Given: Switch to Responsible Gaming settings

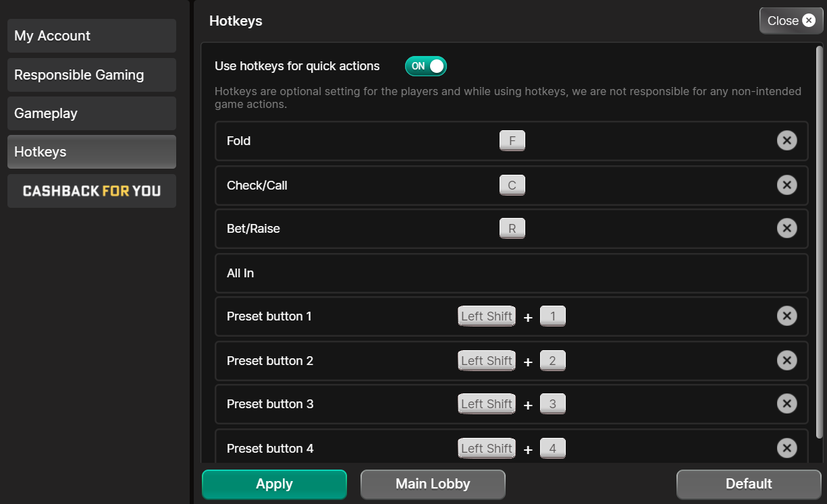Looking at the screenshot, I should pos(91,75).
